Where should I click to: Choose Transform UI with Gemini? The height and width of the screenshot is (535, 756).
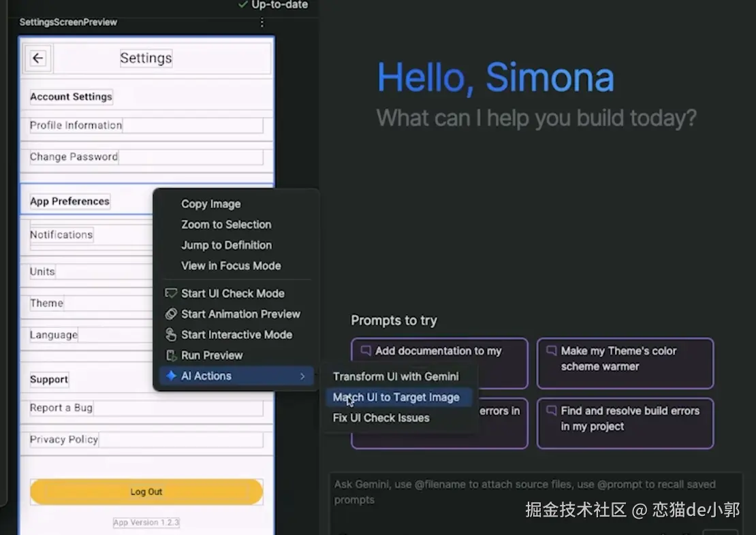(x=396, y=376)
